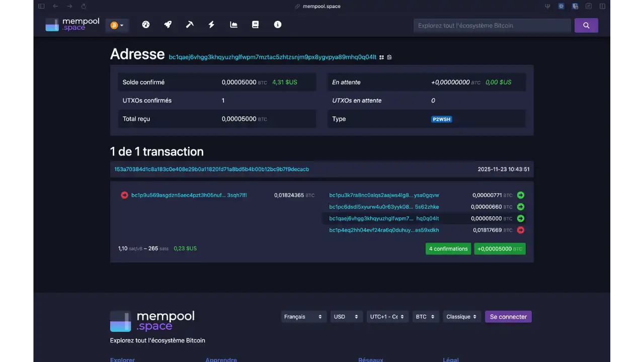Image resolution: width=644 pixels, height=362 pixels.
Task: Open transaction 153a70384d1c8a183c0e408e29b0a11820fd71a8bd5b4b00b12bc9b7f9decacb
Action: click(211, 169)
